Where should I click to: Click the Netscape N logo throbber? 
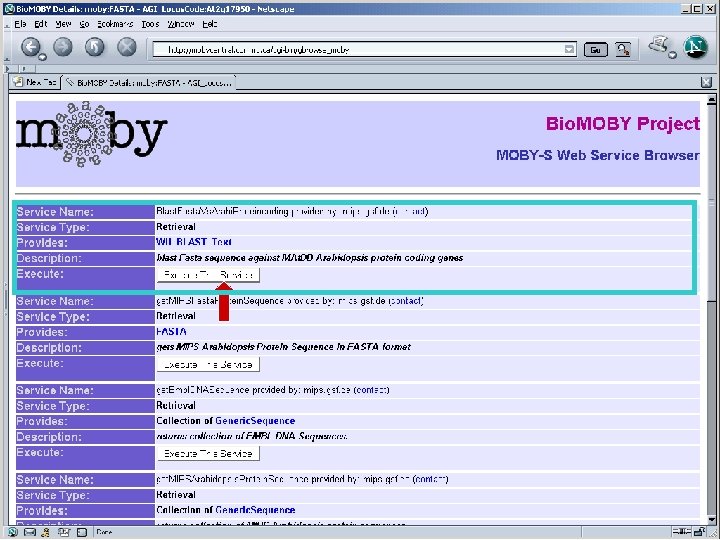pos(695,47)
